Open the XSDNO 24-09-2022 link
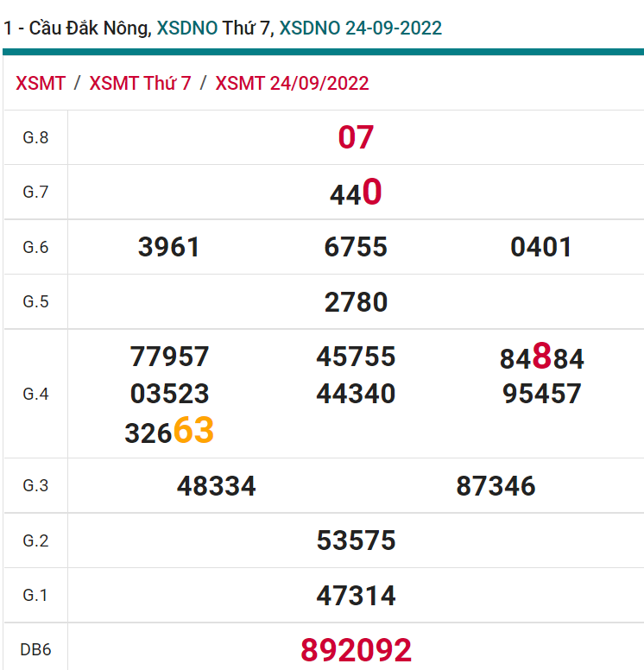 360,28
